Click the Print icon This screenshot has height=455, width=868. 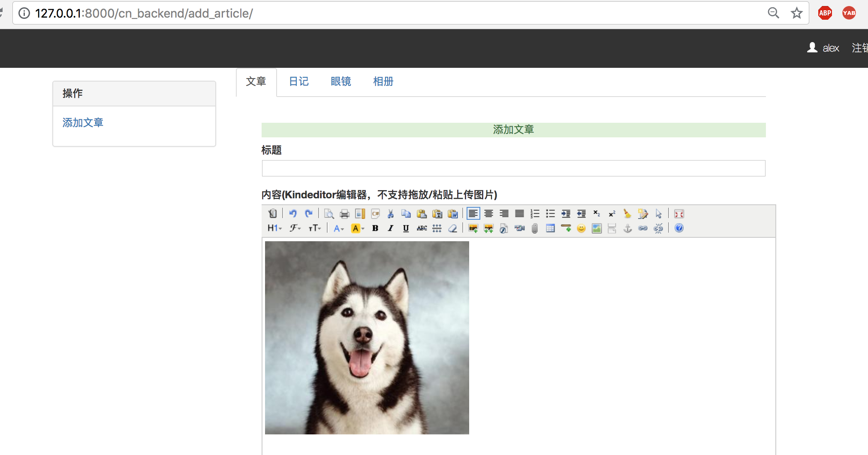coord(344,213)
